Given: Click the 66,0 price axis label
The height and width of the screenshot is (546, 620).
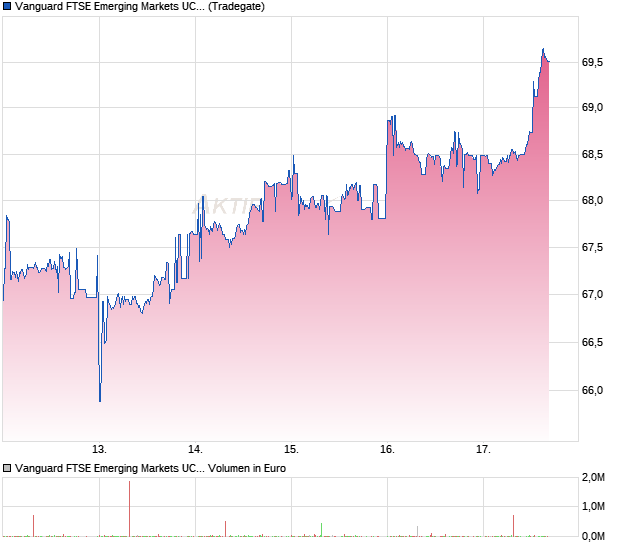Looking at the screenshot, I should tap(592, 391).
